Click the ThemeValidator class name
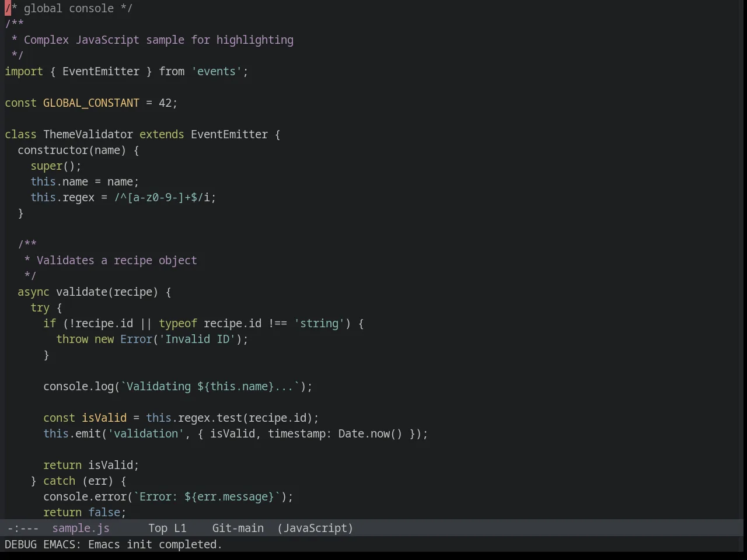Screen dimensions: 747x560 [x=88, y=134]
